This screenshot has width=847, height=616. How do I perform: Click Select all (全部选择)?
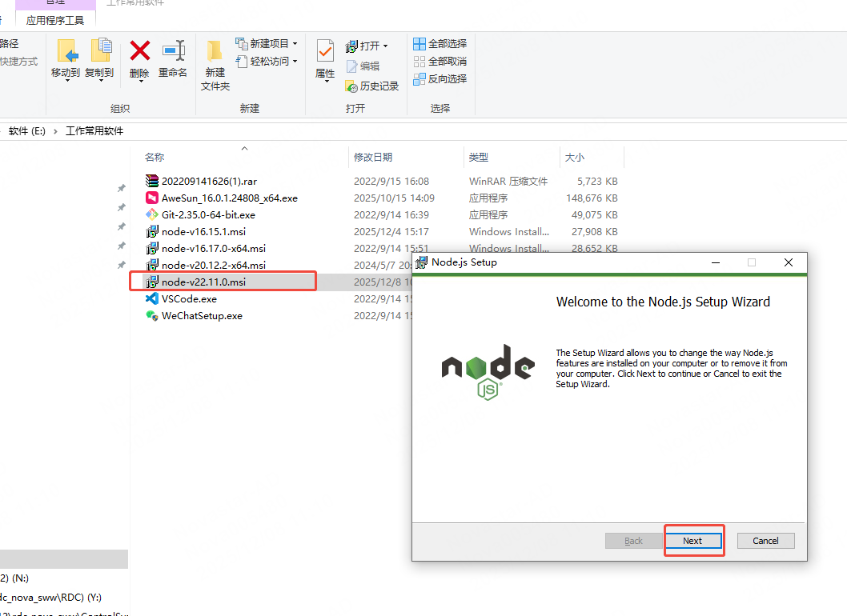pyautogui.click(x=440, y=44)
